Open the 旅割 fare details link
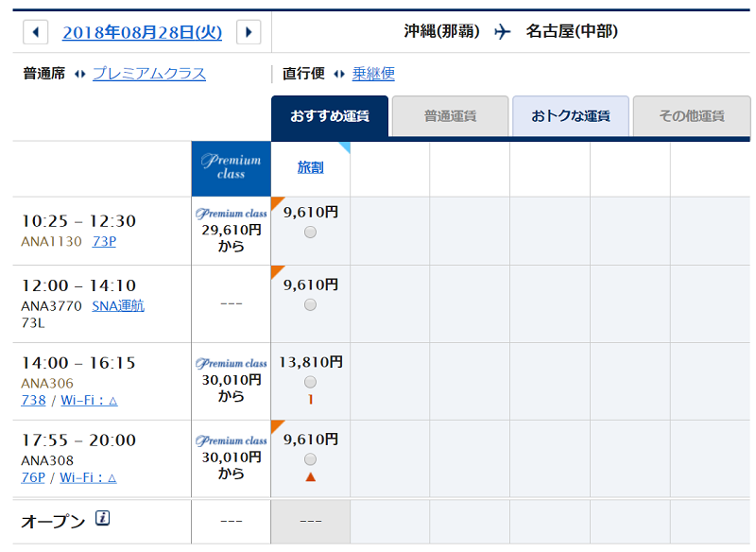756x552 pixels. point(311,167)
